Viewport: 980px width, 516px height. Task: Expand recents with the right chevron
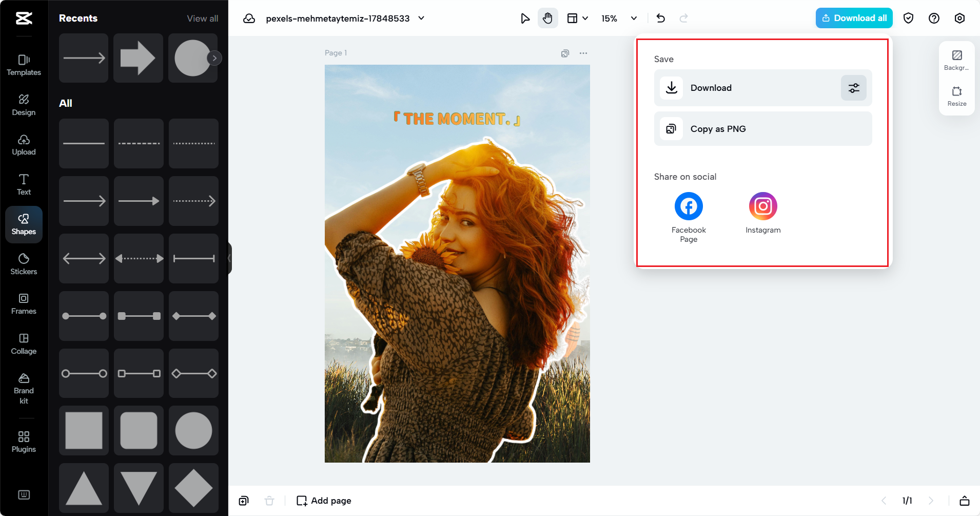point(214,58)
